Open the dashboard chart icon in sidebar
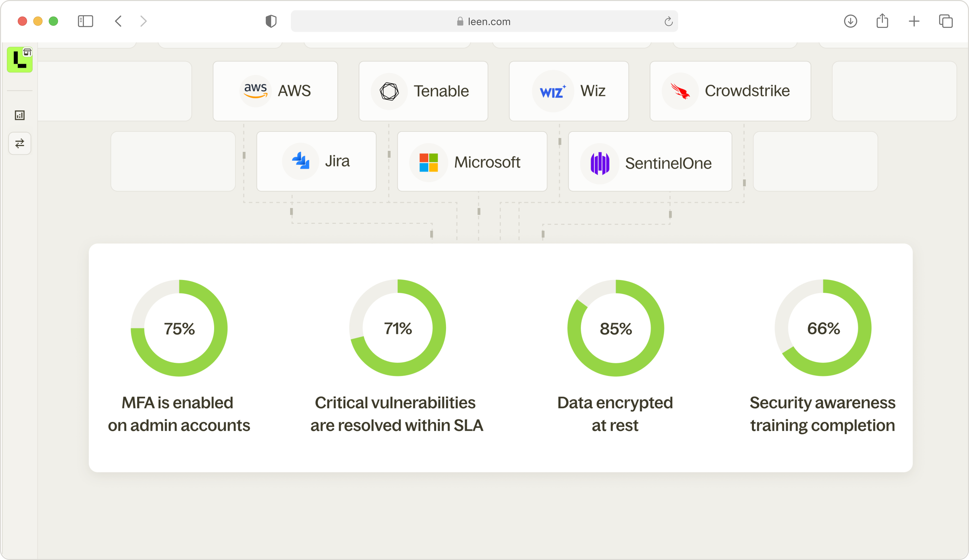Viewport: 969px width, 560px height. tap(19, 115)
